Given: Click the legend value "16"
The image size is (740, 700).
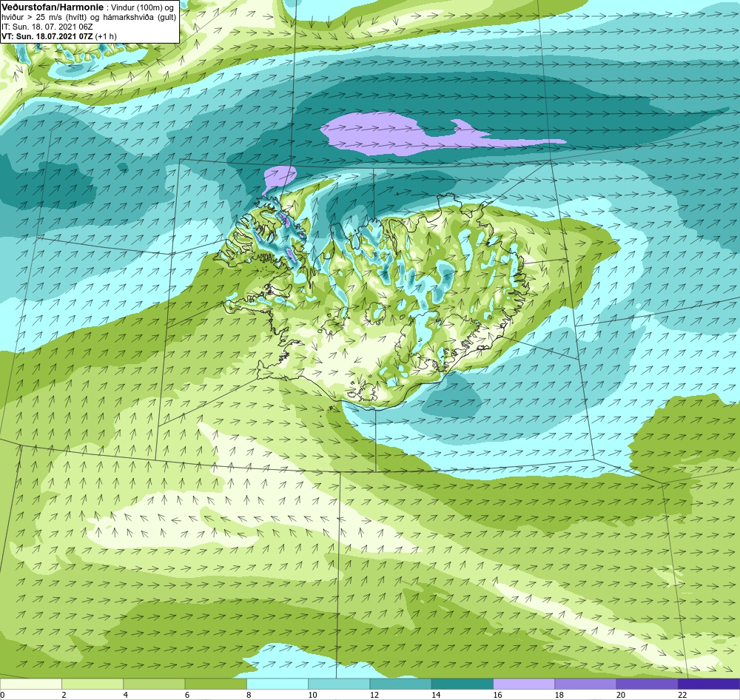Looking at the screenshot, I should [497, 695].
